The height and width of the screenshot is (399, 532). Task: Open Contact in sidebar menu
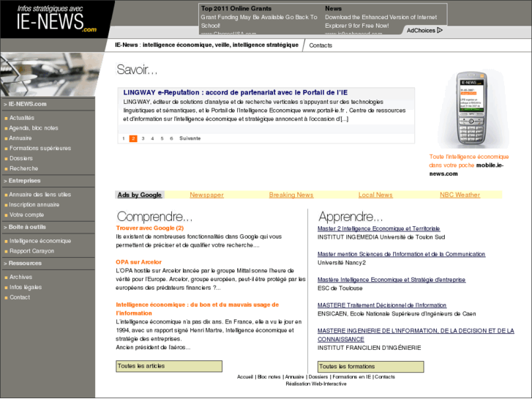tap(20, 297)
